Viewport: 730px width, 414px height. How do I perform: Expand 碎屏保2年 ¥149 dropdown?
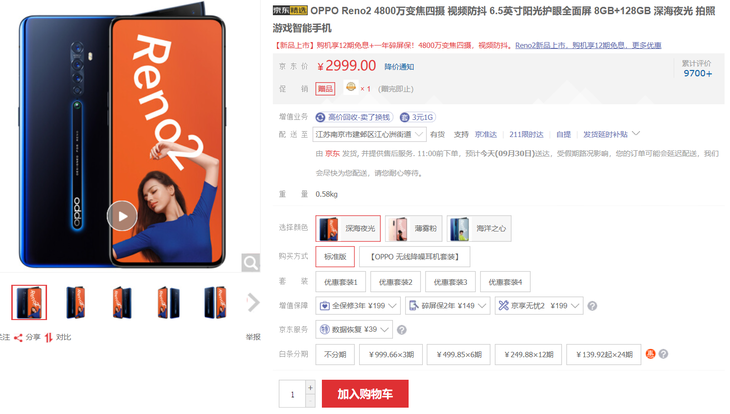[447, 305]
